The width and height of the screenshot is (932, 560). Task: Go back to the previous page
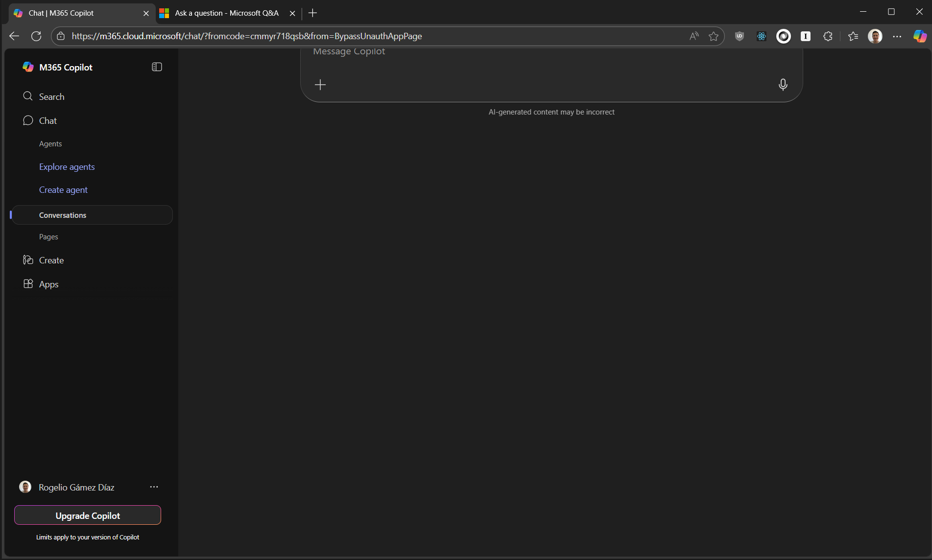[14, 36]
